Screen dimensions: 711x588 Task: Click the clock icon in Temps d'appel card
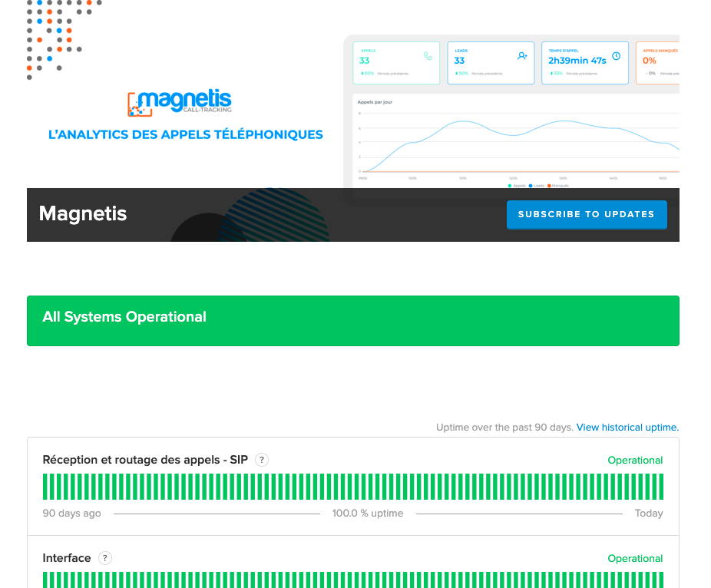616,56
